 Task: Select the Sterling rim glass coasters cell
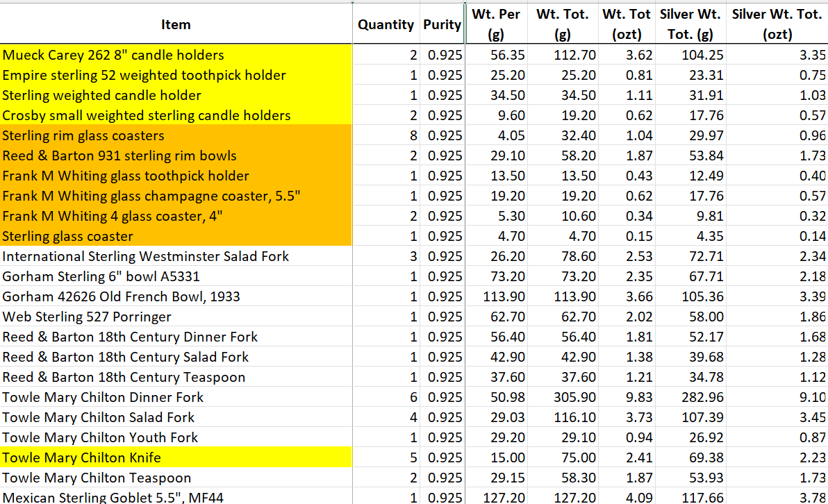click(176, 135)
